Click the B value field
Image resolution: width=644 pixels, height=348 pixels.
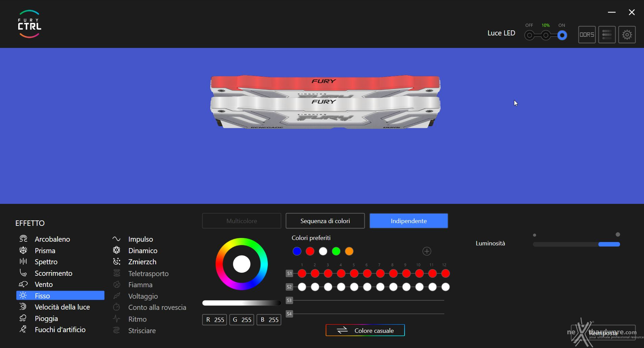point(269,320)
